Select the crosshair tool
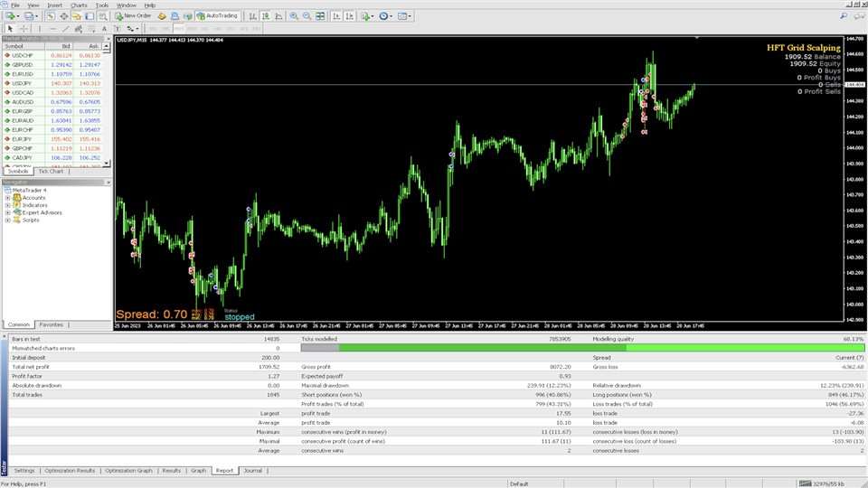868x488 pixels. (24, 28)
